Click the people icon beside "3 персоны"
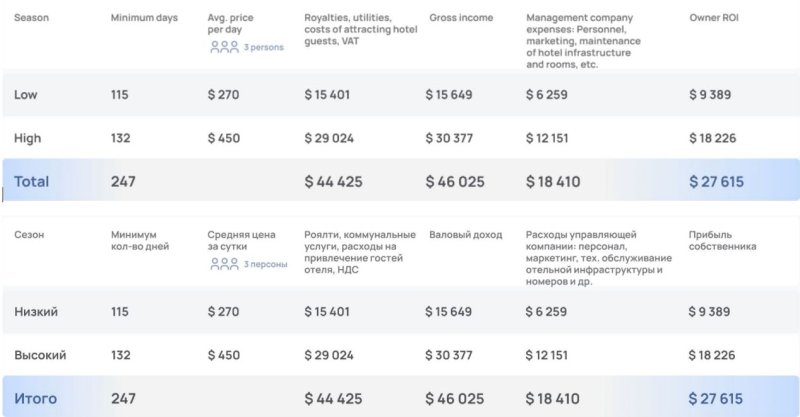 (x=224, y=264)
